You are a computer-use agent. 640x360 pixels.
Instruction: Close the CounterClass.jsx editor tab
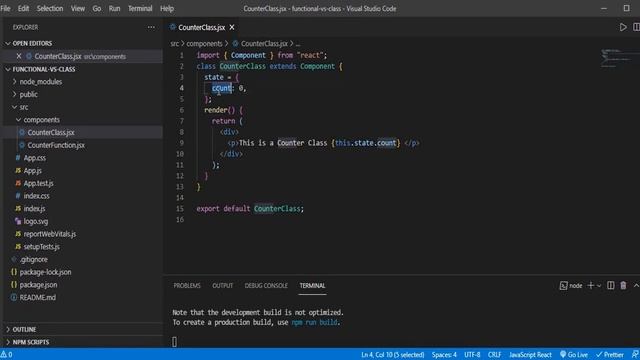232,27
